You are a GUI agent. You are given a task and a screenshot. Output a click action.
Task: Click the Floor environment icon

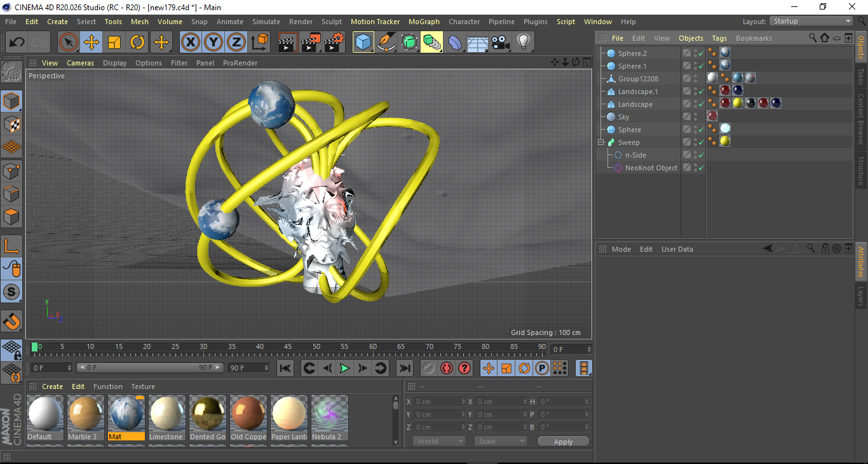click(477, 43)
